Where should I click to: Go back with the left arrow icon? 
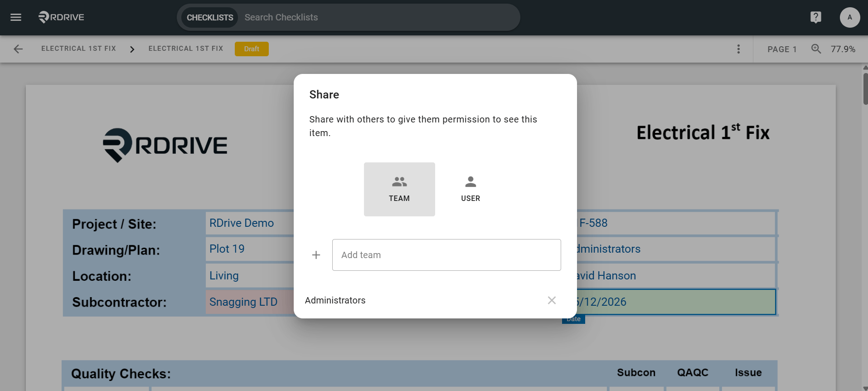[18, 49]
